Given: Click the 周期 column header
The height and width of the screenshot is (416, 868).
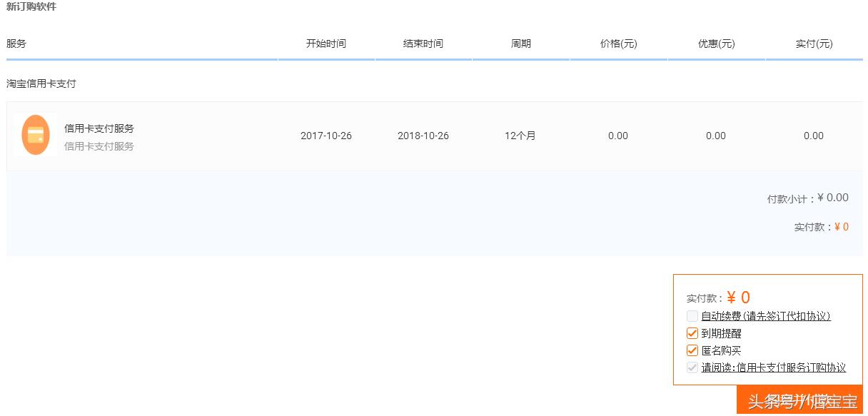Looking at the screenshot, I should (x=520, y=44).
